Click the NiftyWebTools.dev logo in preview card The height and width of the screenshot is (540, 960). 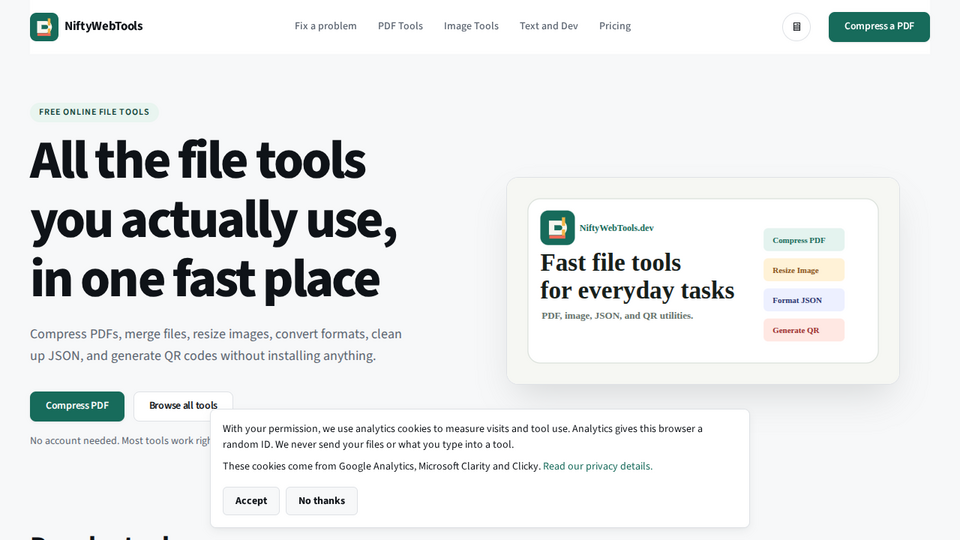557,228
